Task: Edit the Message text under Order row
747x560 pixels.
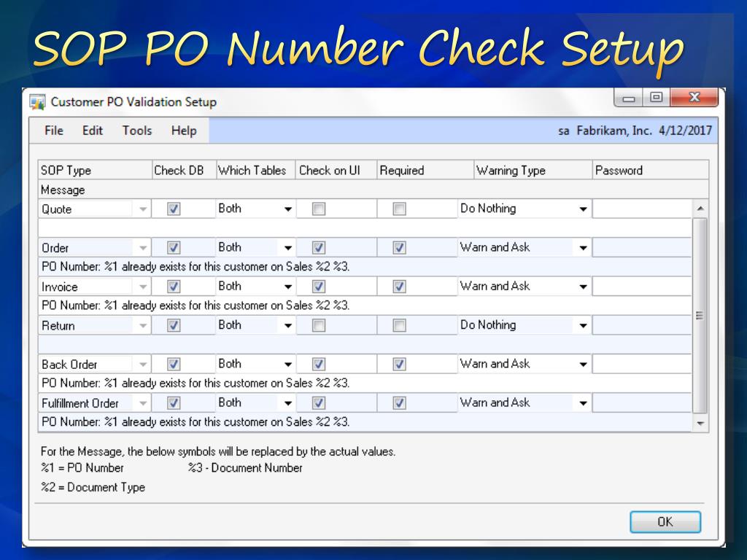Action: pyautogui.click(x=365, y=267)
